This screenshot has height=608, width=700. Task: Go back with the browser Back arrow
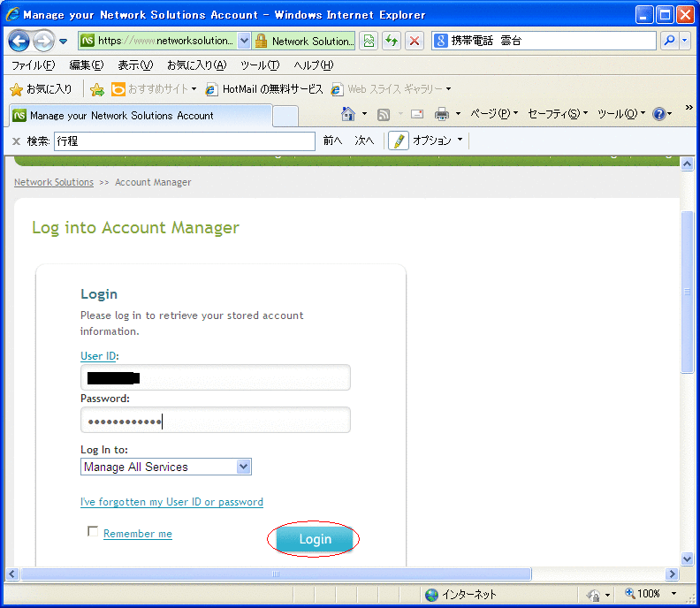[19, 41]
